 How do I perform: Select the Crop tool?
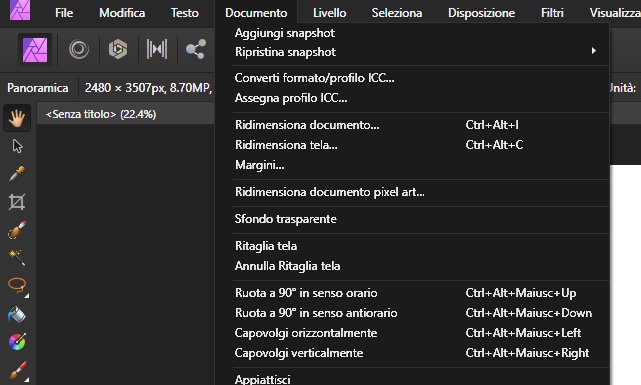coord(17,202)
